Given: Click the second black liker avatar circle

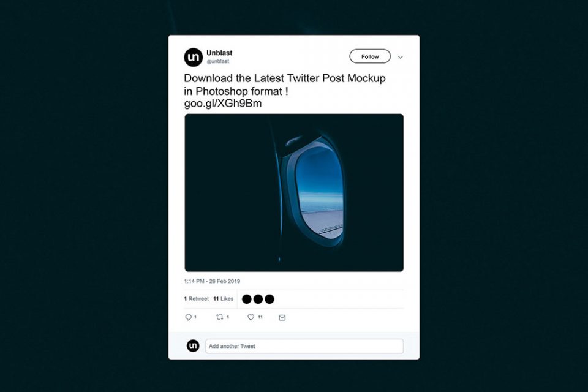Looking at the screenshot, I should click(258, 299).
